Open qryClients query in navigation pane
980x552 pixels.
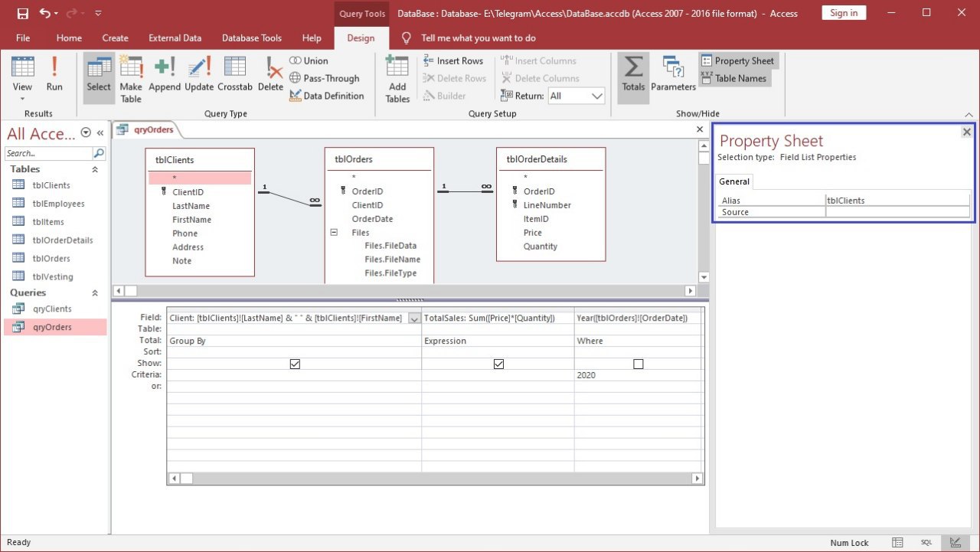(x=52, y=309)
